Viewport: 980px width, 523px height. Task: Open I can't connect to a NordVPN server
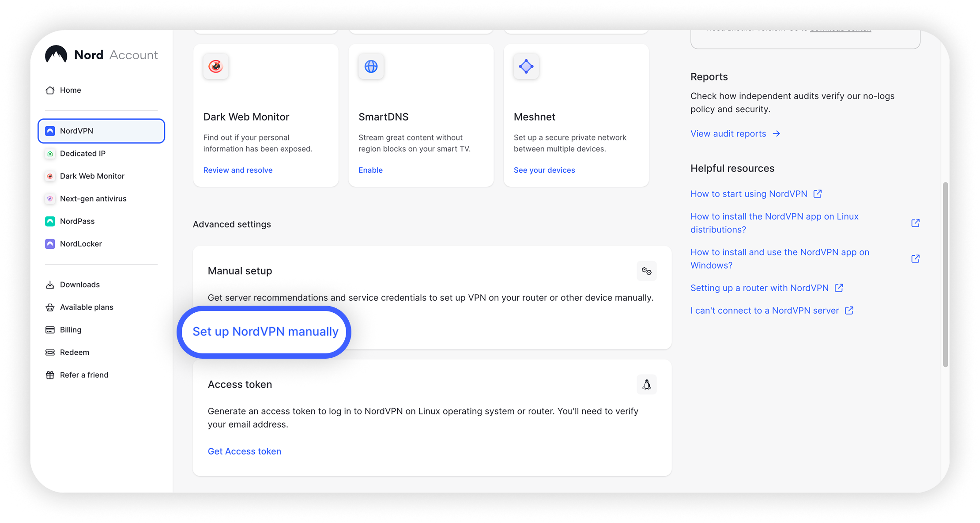(x=765, y=311)
